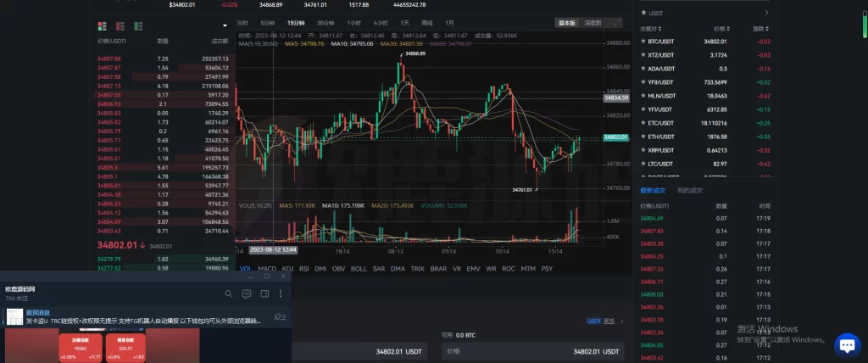Switch chart to 1天 interval
Viewport: 868px width, 363px height.
404,23
